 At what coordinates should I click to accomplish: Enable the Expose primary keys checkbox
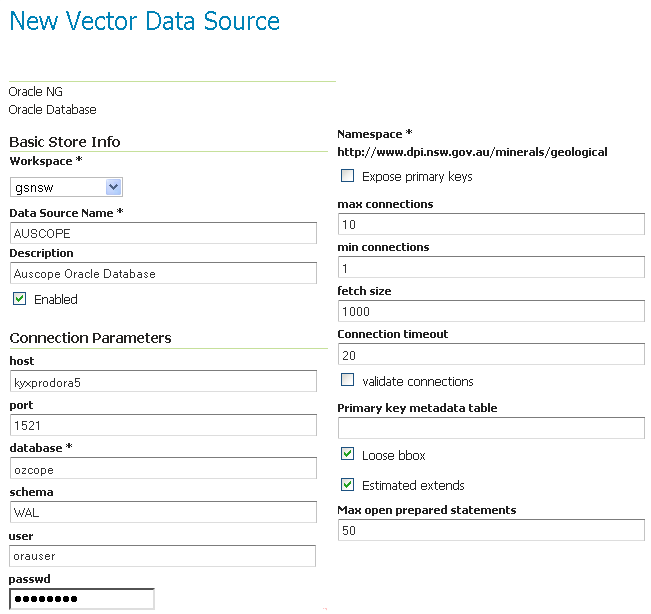(348, 176)
